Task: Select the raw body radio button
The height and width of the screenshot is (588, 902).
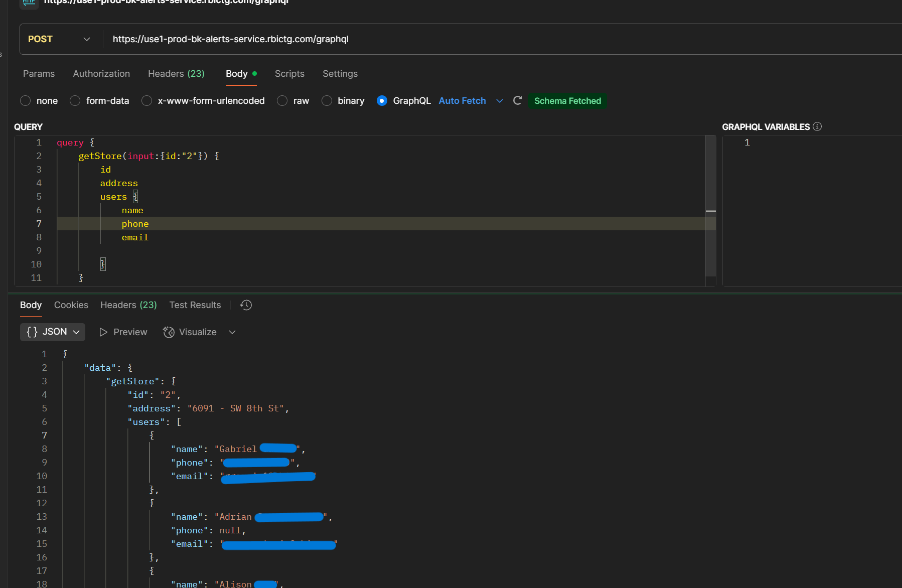Action: point(282,101)
